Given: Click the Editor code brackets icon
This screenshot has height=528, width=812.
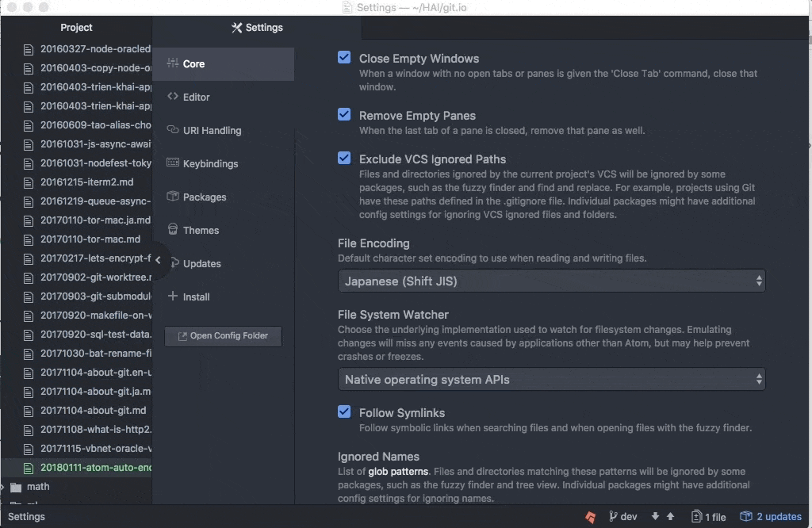Looking at the screenshot, I should coord(172,96).
